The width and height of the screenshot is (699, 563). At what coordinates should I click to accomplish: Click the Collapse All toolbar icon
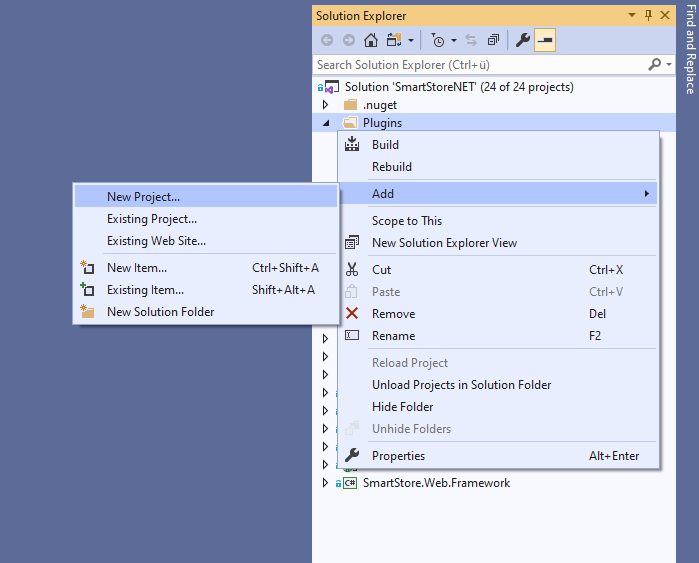493,40
